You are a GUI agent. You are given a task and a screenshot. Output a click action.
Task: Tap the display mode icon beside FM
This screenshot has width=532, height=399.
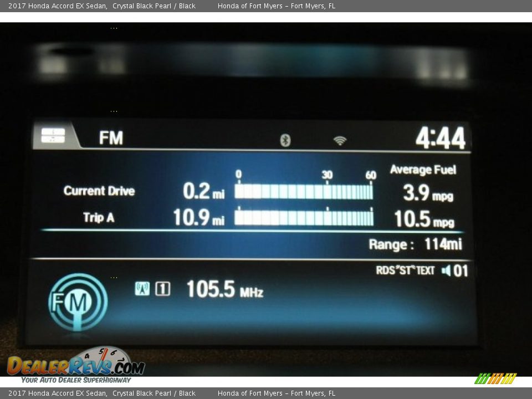click(x=53, y=136)
